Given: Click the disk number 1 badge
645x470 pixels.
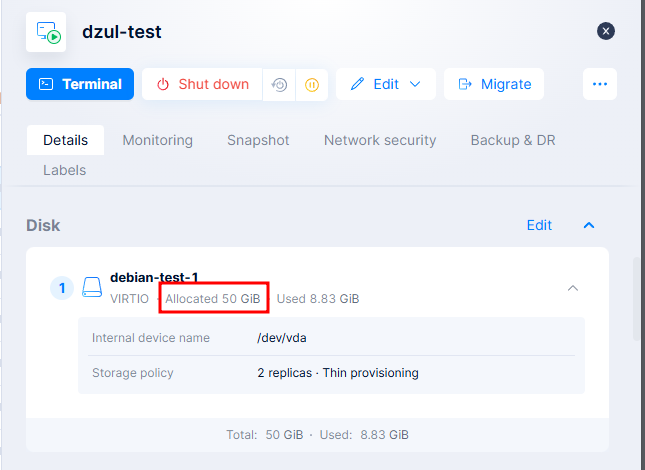Looking at the screenshot, I should 61,288.
